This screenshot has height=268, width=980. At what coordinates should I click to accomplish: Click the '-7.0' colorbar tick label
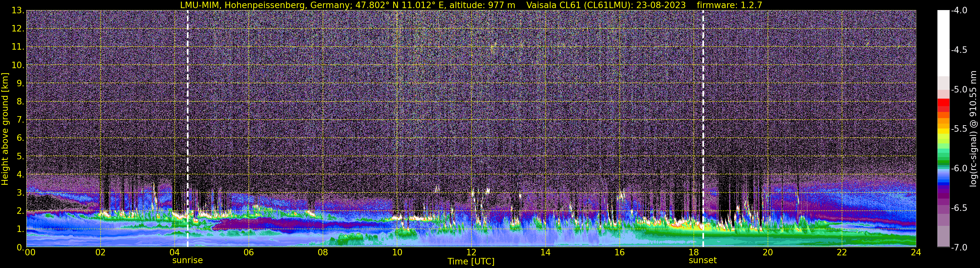click(x=959, y=248)
